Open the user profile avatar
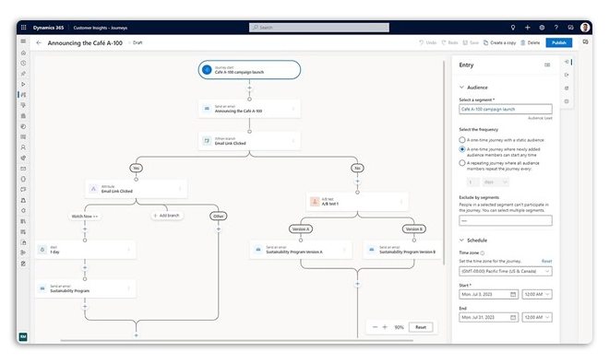The width and height of the screenshot is (609, 364). 585,28
